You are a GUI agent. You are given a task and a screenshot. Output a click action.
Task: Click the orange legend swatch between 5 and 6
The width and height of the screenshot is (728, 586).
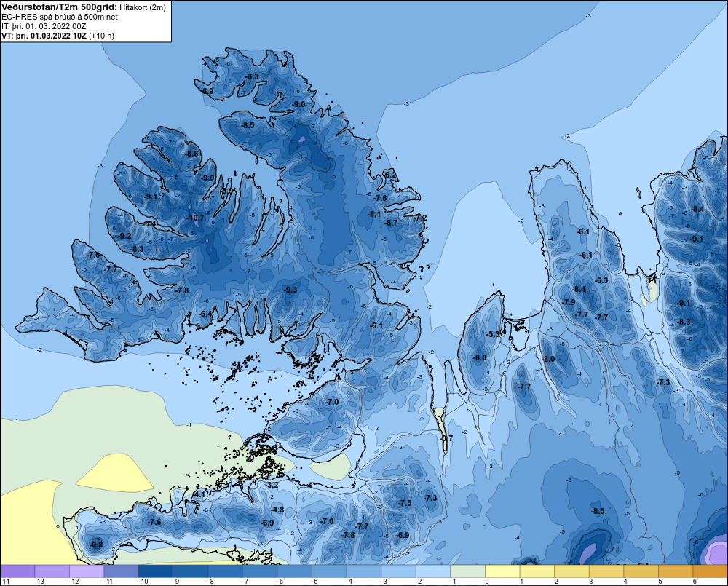676,571
